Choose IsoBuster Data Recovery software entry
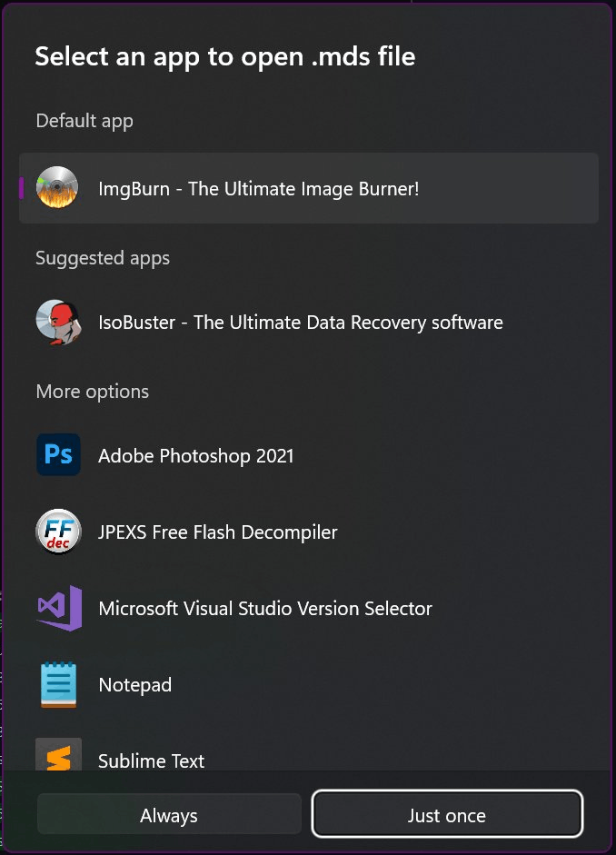 (x=309, y=323)
